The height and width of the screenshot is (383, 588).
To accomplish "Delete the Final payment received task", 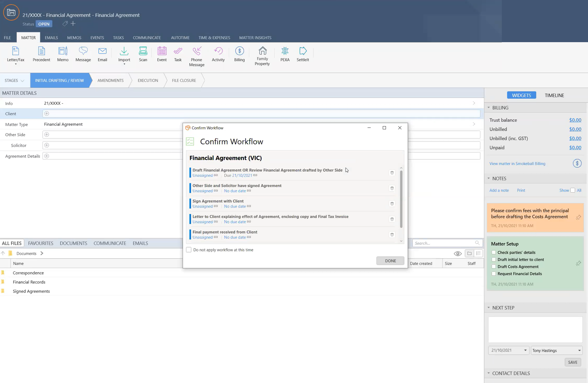I will (392, 234).
